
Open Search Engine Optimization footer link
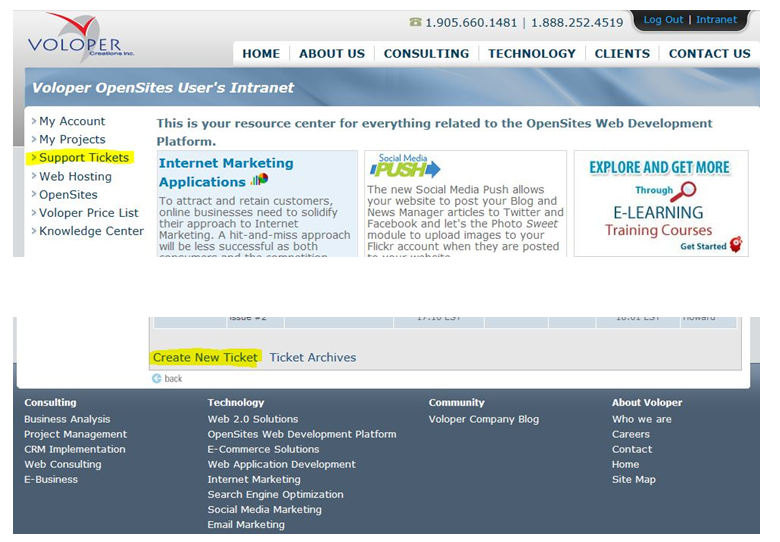click(276, 495)
